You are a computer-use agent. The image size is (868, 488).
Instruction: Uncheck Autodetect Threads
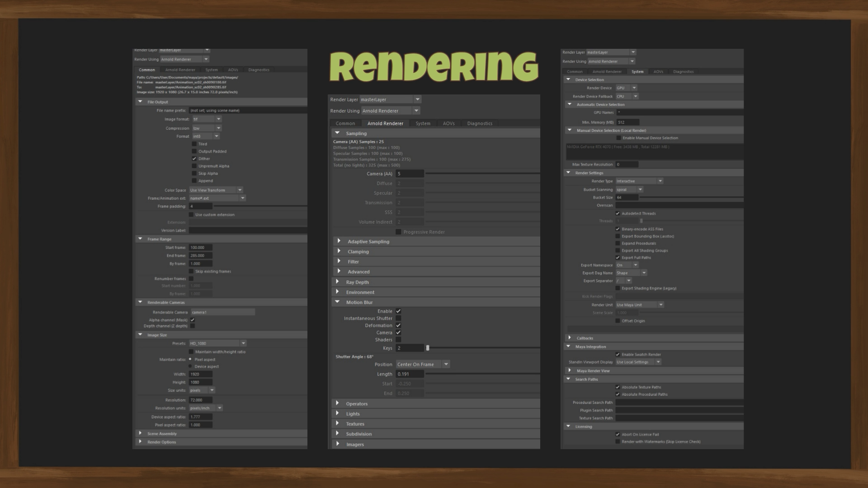pos(618,213)
